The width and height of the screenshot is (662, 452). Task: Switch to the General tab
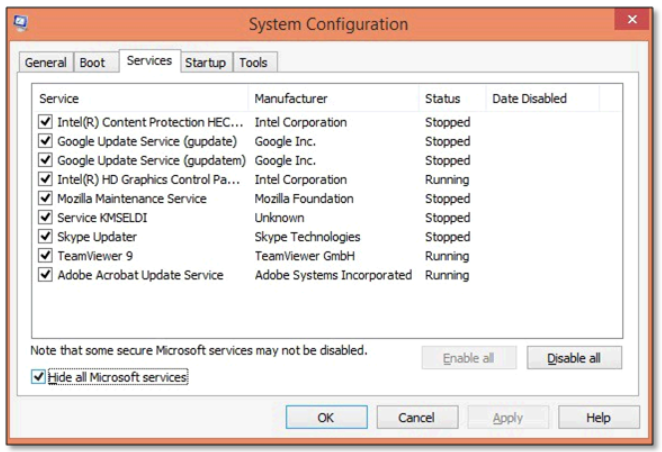pyautogui.click(x=46, y=63)
